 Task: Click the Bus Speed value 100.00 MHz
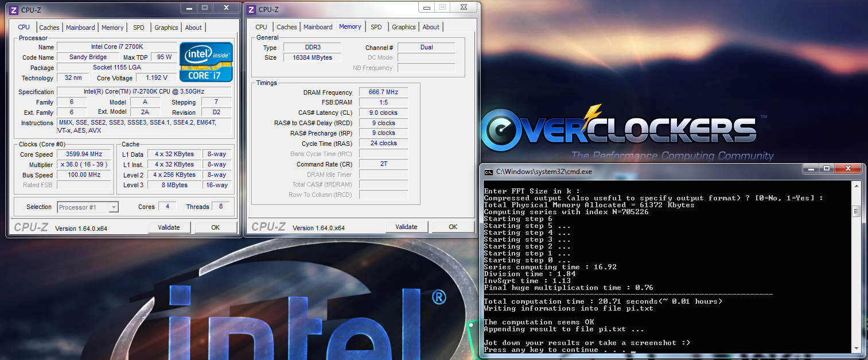84,175
